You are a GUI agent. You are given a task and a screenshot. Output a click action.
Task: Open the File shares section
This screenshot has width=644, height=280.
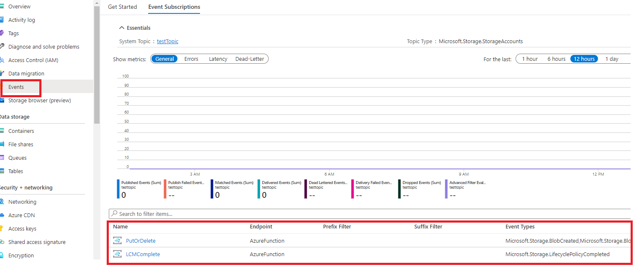click(21, 144)
